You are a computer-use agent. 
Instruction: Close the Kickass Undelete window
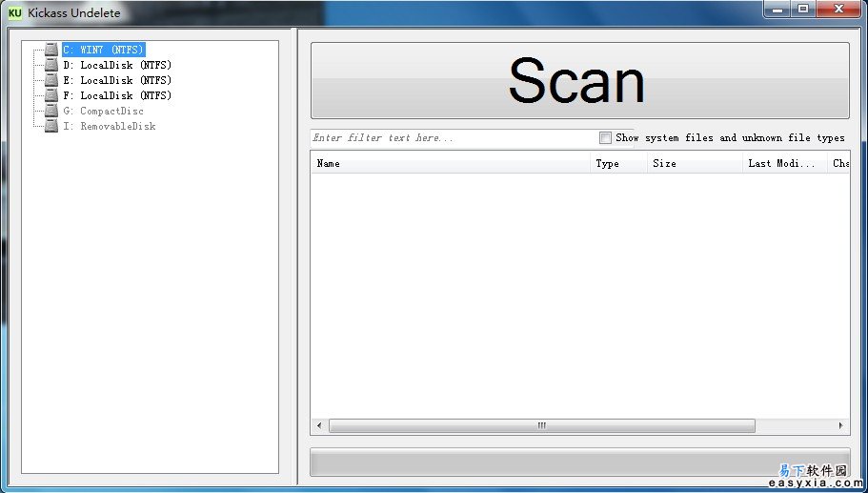[x=838, y=10]
